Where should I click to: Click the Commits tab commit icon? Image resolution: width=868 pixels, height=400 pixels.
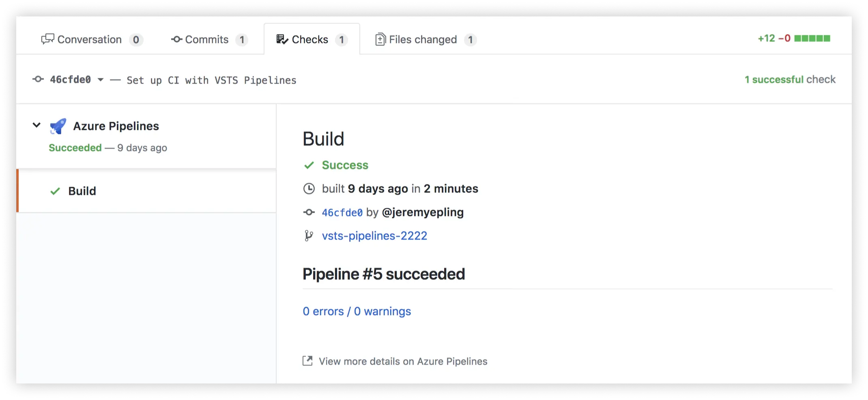pos(176,39)
